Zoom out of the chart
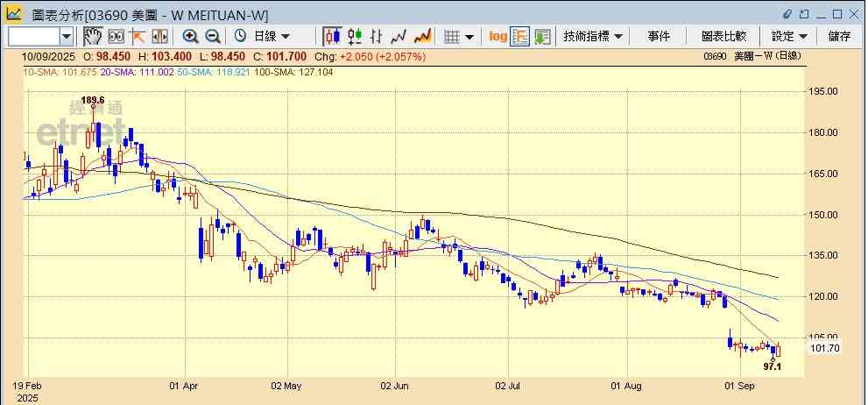868x405 pixels. (213, 37)
